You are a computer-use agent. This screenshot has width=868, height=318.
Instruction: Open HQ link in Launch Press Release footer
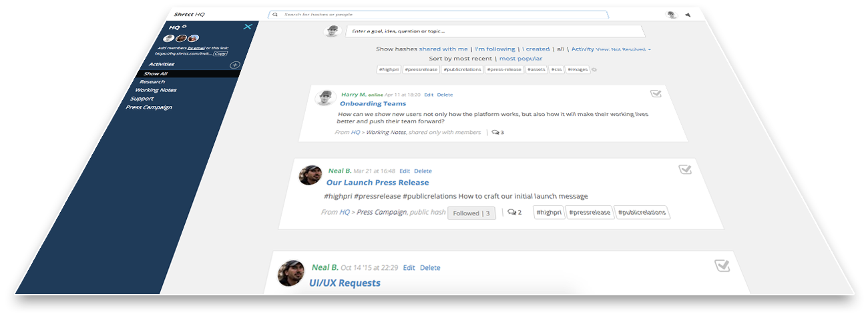(345, 213)
